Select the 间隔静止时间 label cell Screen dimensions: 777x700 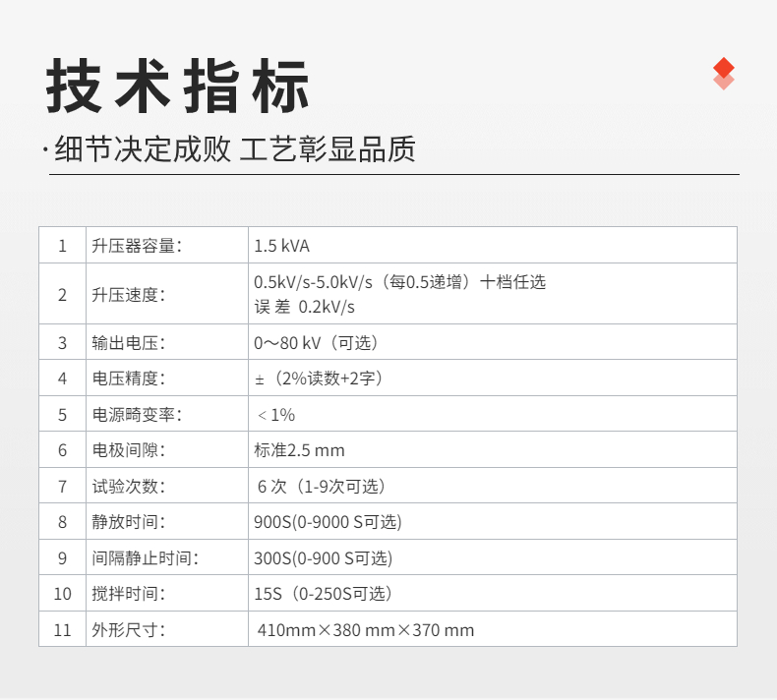(x=145, y=558)
